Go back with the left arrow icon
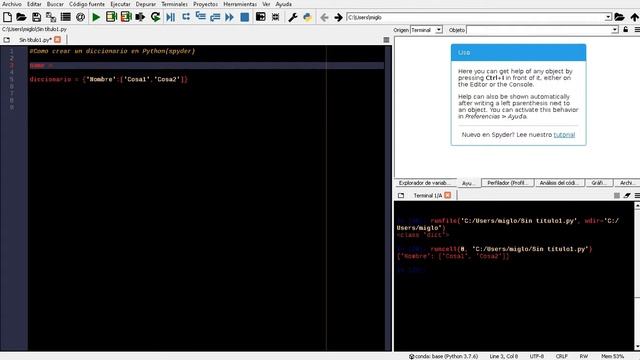This screenshot has height=360, width=640. pos(324,17)
